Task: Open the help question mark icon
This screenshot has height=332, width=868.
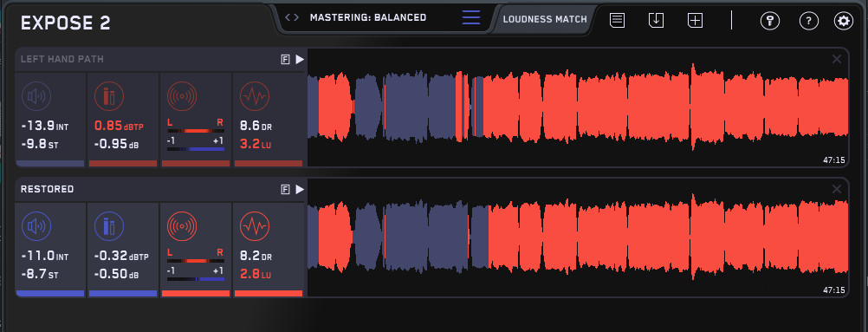Action: (x=809, y=21)
